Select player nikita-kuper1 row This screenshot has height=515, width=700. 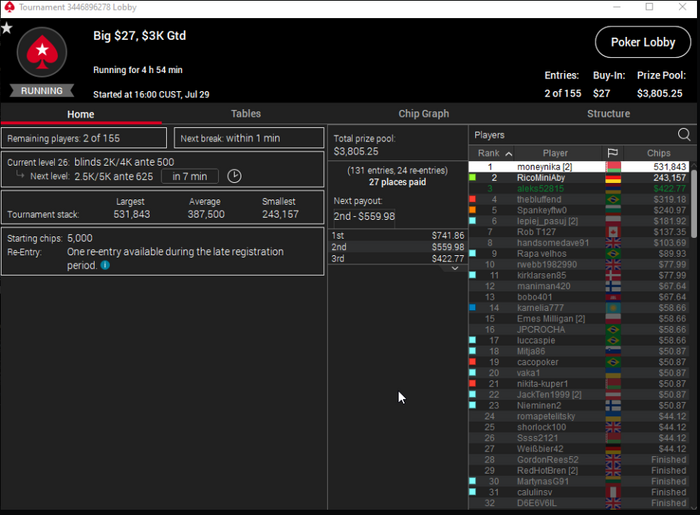[579, 384]
